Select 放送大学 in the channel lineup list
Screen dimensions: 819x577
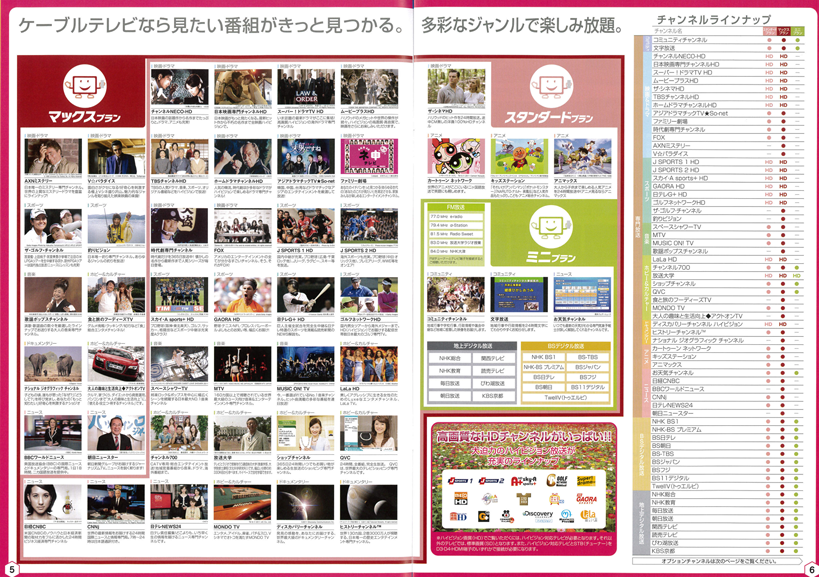[x=663, y=275]
